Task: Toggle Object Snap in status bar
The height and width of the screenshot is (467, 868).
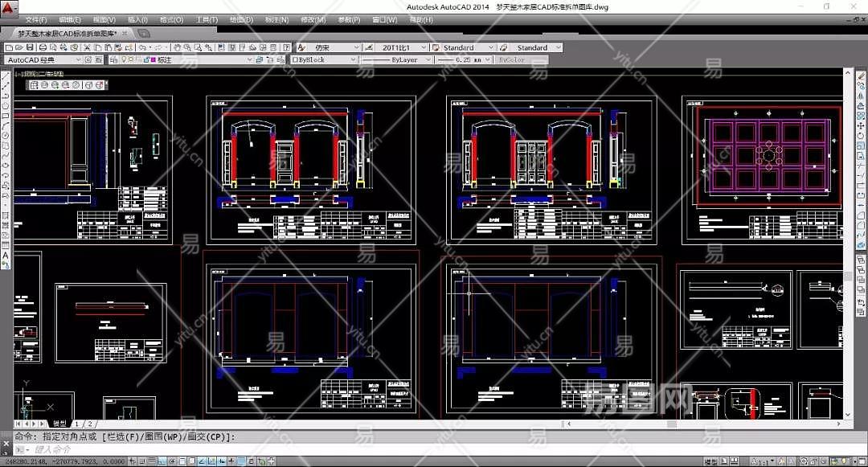Action: 182,461
